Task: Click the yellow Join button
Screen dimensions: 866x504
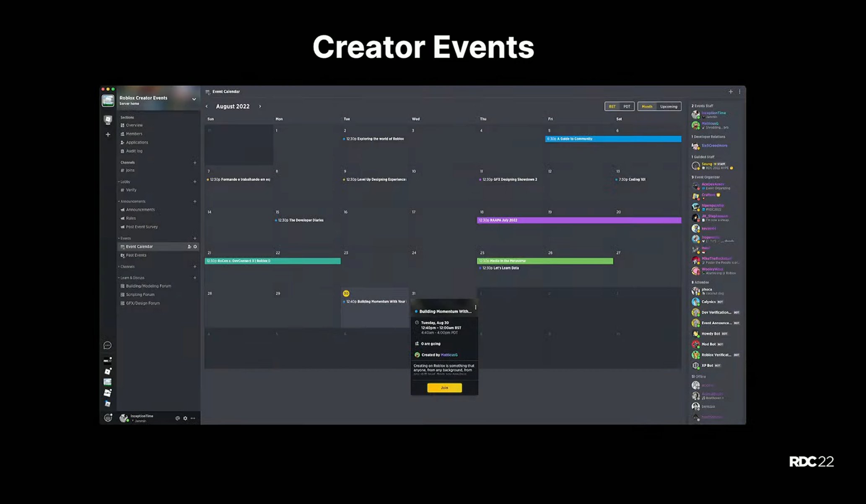Action: pyautogui.click(x=444, y=388)
